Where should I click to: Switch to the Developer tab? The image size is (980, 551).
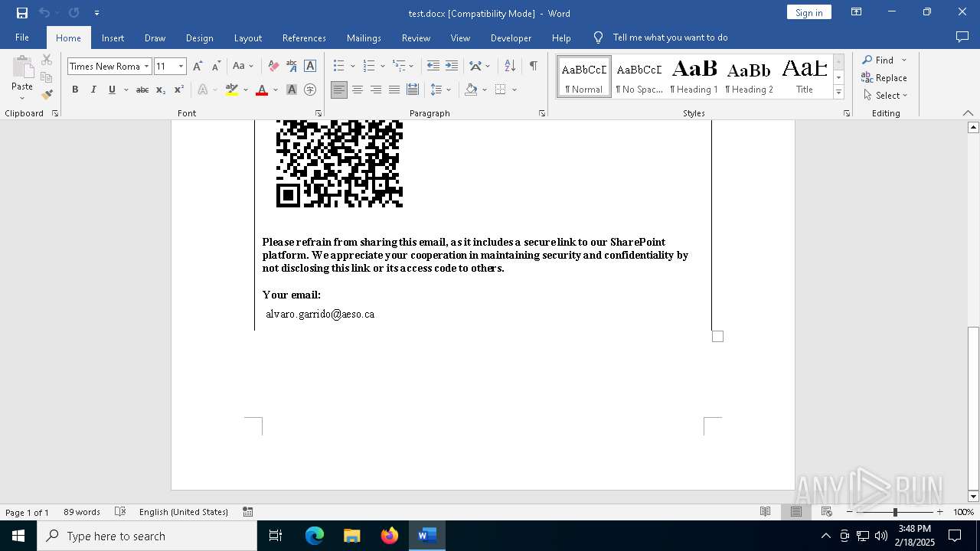pos(511,37)
